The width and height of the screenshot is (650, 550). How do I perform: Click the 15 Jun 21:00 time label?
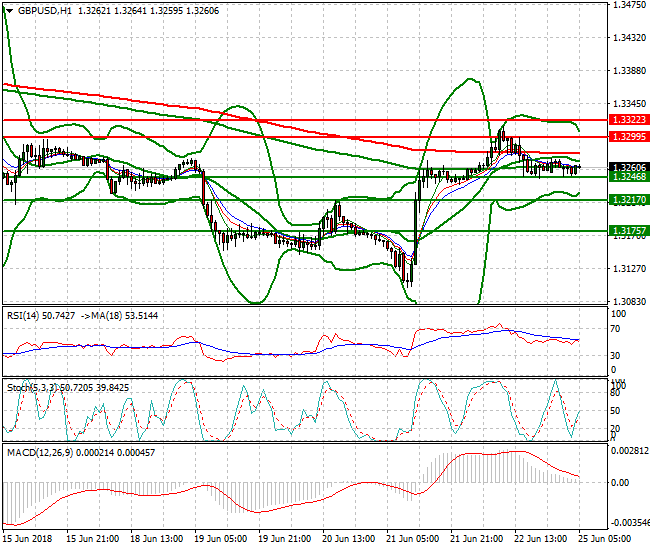pyautogui.click(x=93, y=539)
